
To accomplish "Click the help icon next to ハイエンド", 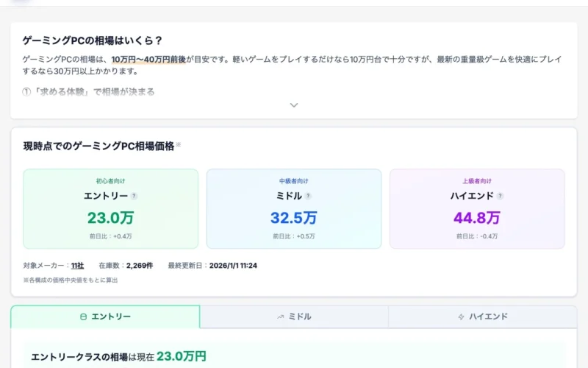I will [x=500, y=196].
